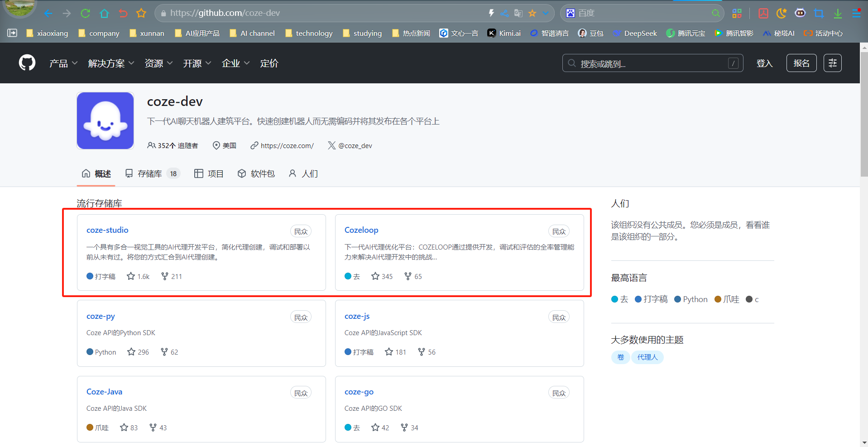Switch to the 项目 projects tab
Screen dimensions: 868x447
209,173
